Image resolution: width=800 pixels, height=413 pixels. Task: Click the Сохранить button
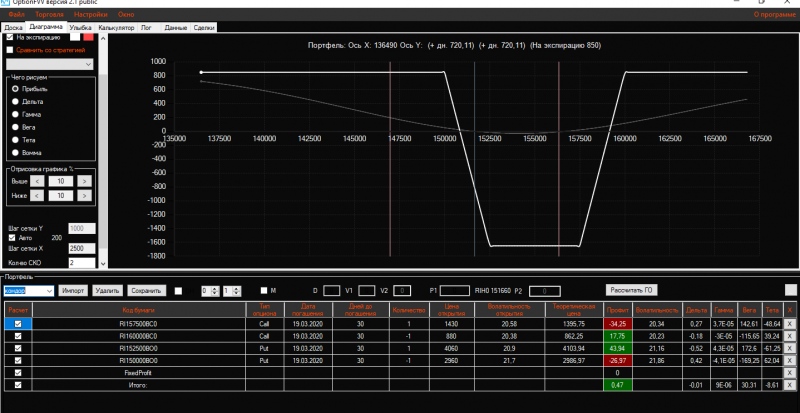pos(146,290)
